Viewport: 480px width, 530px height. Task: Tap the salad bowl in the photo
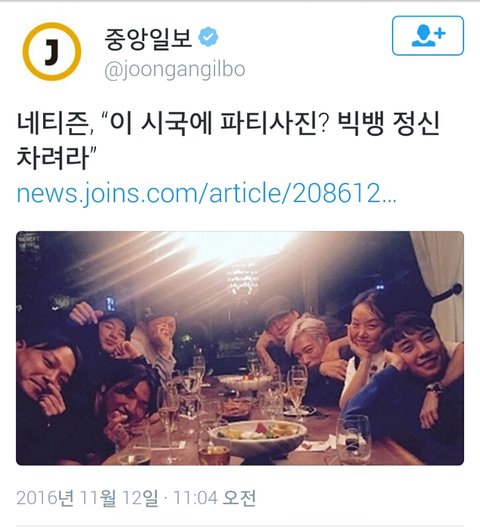click(258, 438)
